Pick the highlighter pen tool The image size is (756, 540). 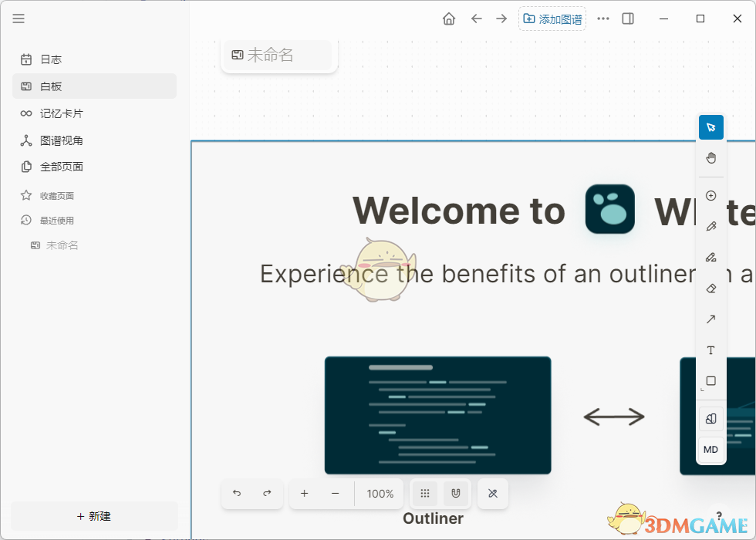[710, 257]
